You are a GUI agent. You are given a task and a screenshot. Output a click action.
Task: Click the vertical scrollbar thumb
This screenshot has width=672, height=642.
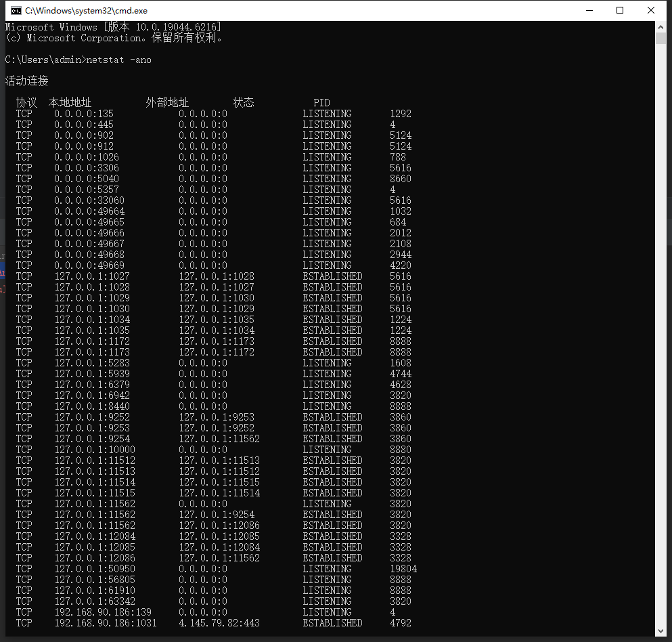[660, 38]
